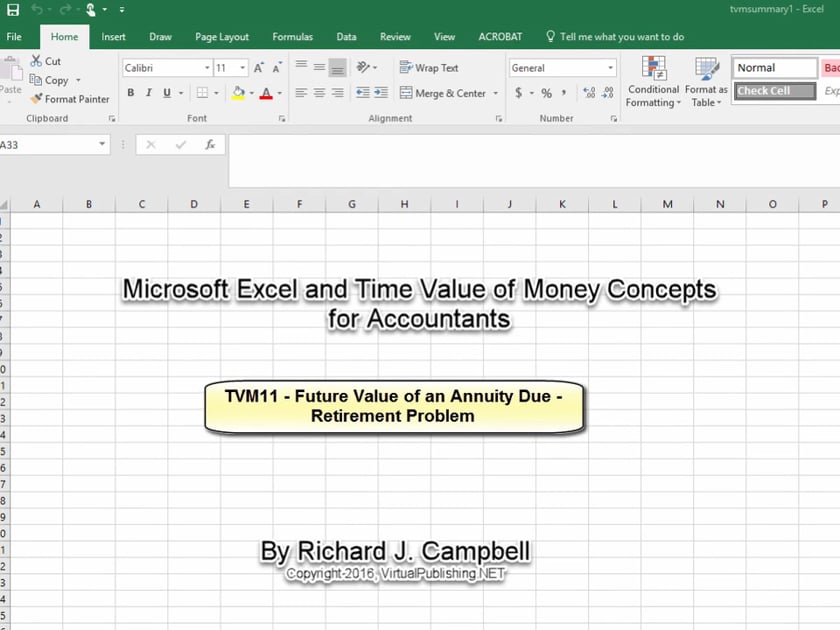Increase font size with large A icon

[x=259, y=68]
